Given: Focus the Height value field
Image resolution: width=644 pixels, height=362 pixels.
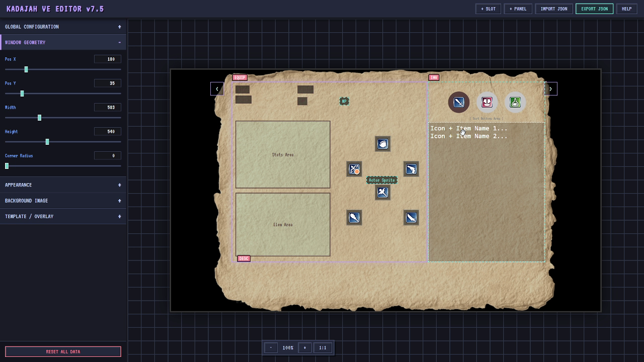Looking at the screenshot, I should click(108, 131).
